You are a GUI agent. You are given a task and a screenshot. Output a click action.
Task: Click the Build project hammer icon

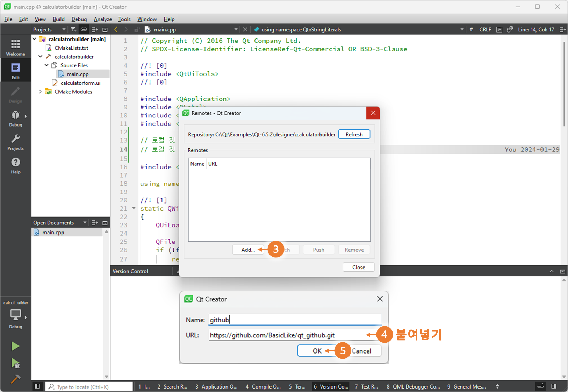click(x=15, y=379)
